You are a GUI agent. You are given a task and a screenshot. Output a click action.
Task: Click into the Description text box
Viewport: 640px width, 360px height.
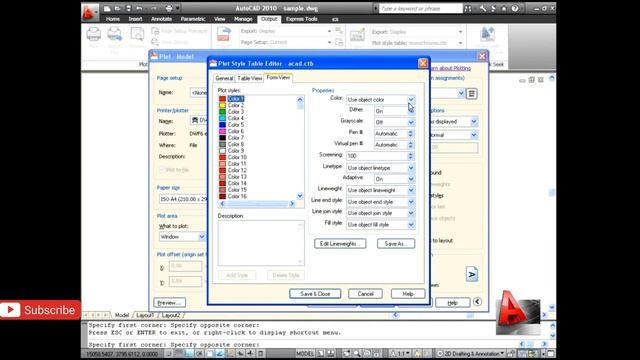261,243
